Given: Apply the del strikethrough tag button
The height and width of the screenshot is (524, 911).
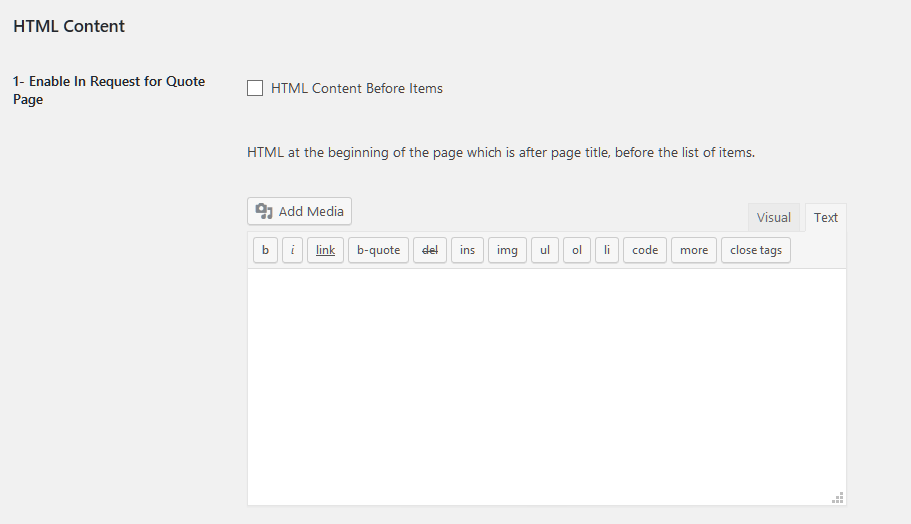Looking at the screenshot, I should (430, 250).
